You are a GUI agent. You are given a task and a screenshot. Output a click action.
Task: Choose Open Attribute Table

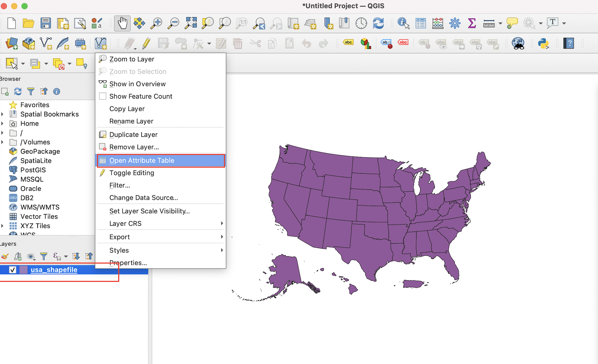142,160
